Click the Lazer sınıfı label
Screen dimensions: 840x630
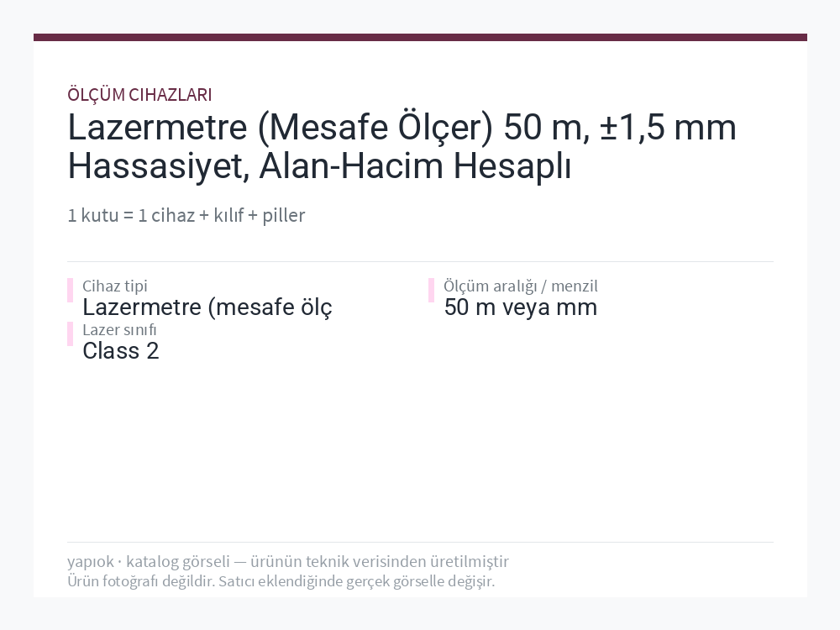119,330
